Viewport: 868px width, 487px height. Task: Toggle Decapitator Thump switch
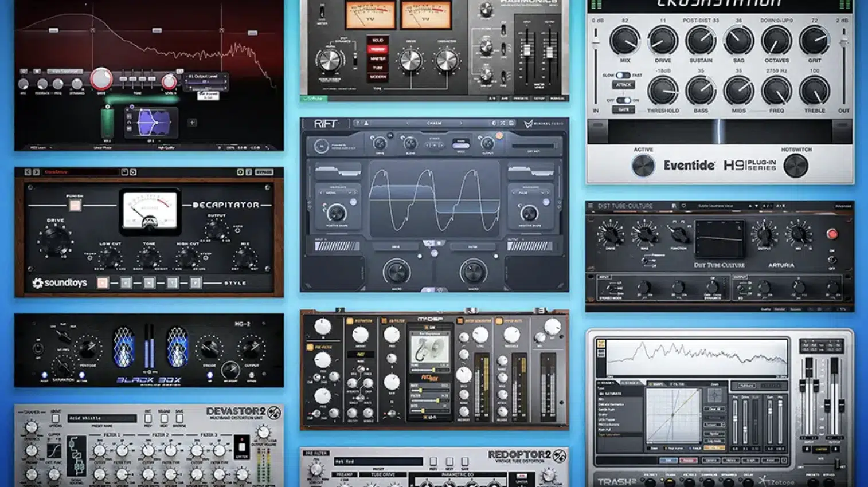point(90,258)
